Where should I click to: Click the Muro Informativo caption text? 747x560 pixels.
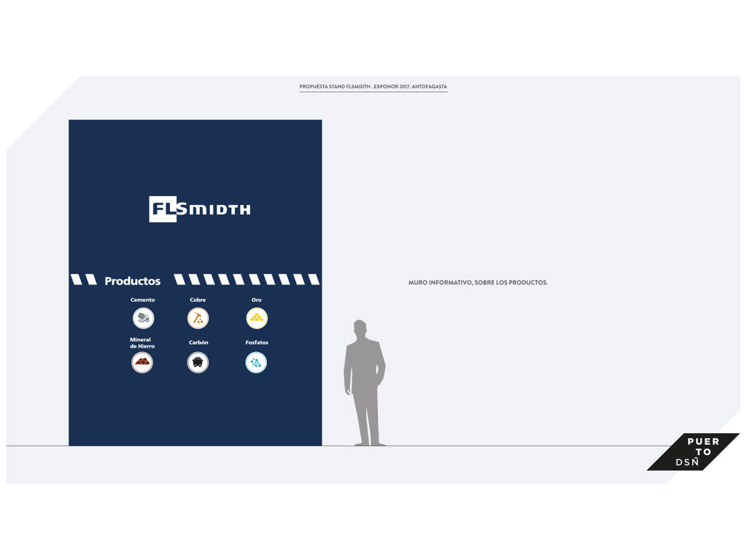click(x=478, y=282)
